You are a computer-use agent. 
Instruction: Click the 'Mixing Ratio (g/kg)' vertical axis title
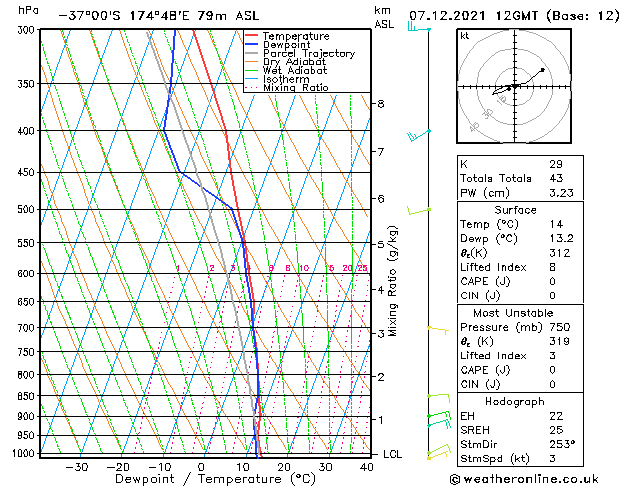click(393, 281)
